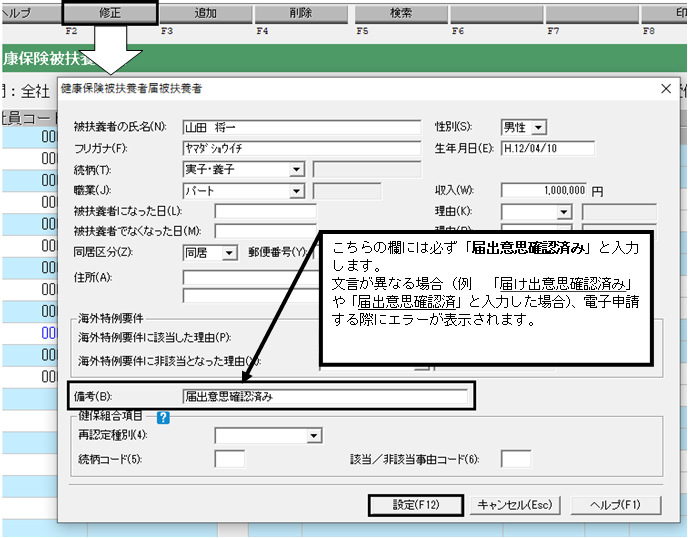Click the フリガナ input field

[x=302, y=148]
